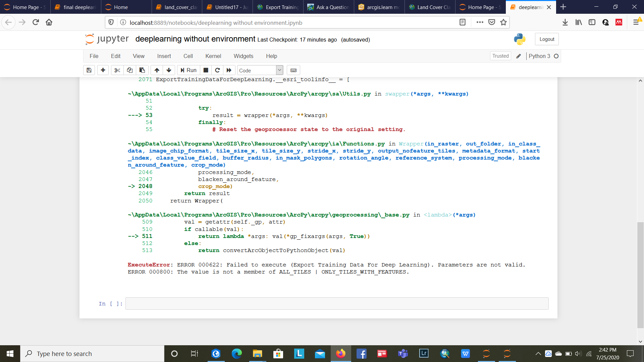The image size is (644, 362).
Task: Open the Edit menu
Action: coord(116,56)
